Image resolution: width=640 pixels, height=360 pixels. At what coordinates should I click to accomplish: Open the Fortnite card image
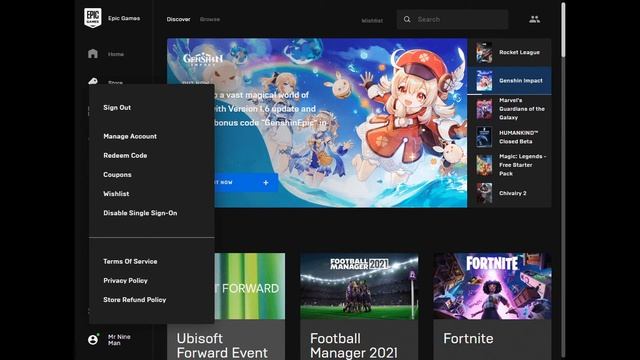click(492, 286)
